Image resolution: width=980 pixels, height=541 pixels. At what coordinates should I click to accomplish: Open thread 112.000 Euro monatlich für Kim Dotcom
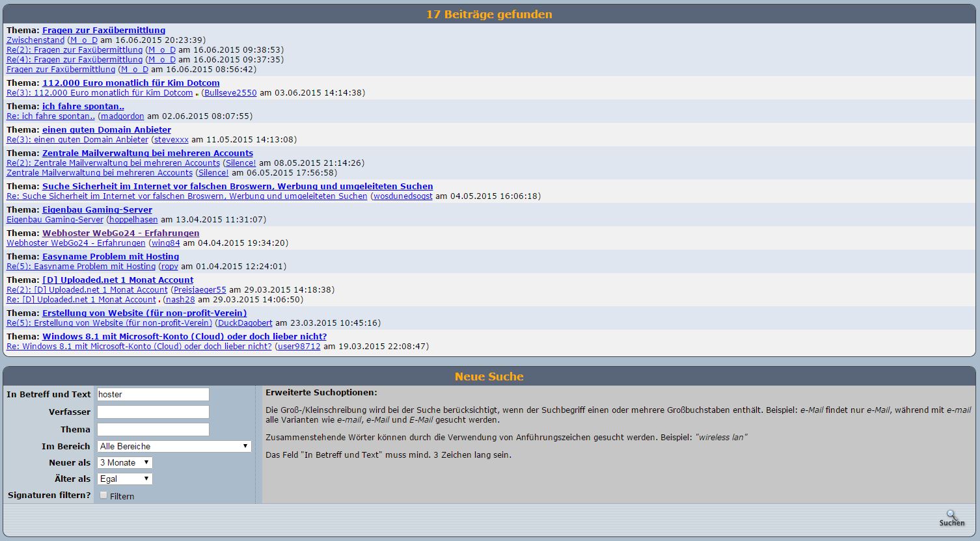click(131, 83)
